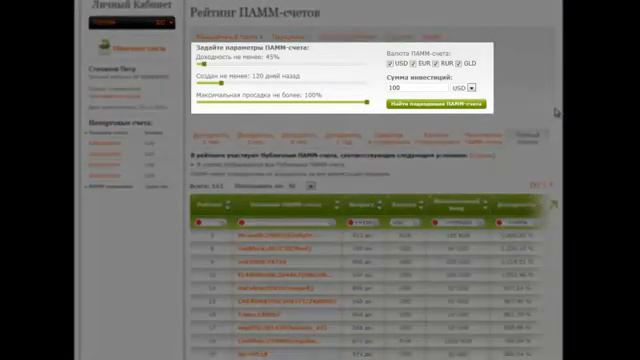The image size is (640, 360).
Task: Click the 'Создан не менее' slider handle
Action: [x=221, y=83]
